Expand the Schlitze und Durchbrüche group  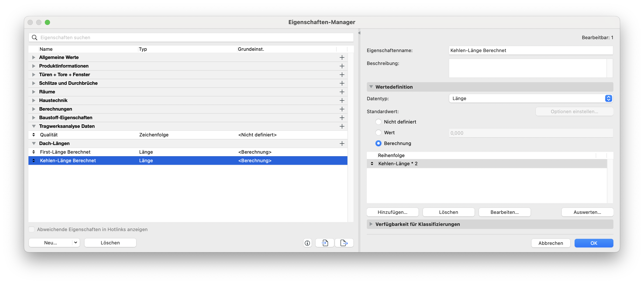pyautogui.click(x=33, y=83)
